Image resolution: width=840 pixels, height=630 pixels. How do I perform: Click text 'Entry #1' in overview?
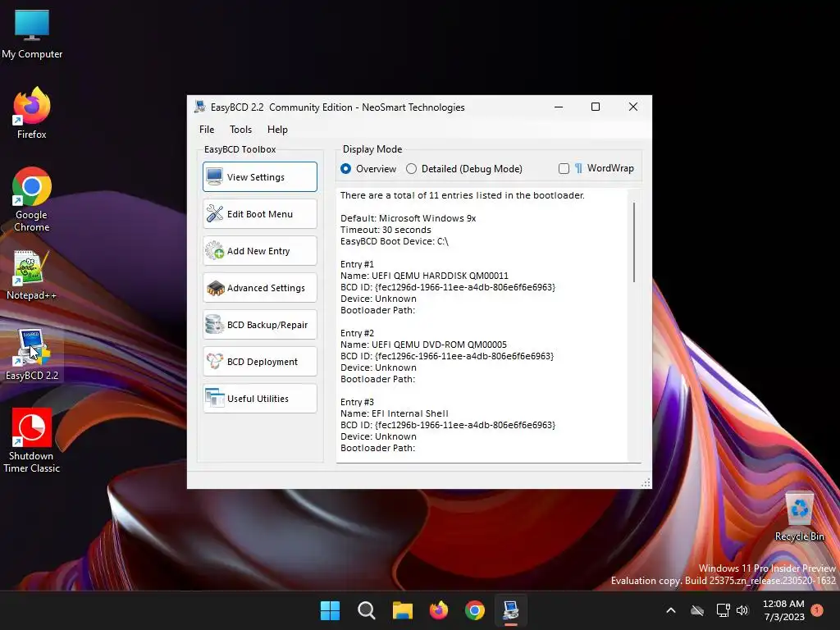[x=358, y=264]
